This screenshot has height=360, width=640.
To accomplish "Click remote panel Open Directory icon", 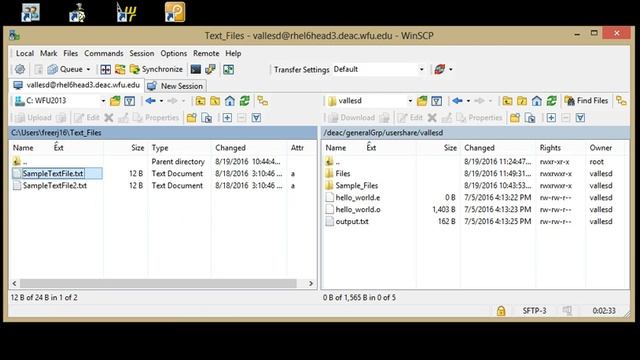I will click(422, 101).
